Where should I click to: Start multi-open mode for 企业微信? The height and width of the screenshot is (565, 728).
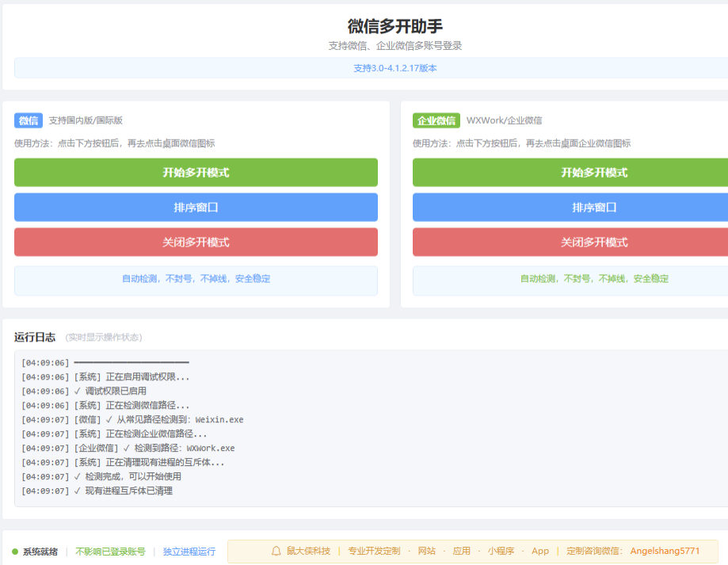pyautogui.click(x=594, y=172)
